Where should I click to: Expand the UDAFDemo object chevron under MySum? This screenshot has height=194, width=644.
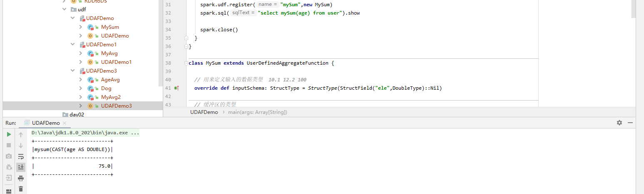(81, 36)
